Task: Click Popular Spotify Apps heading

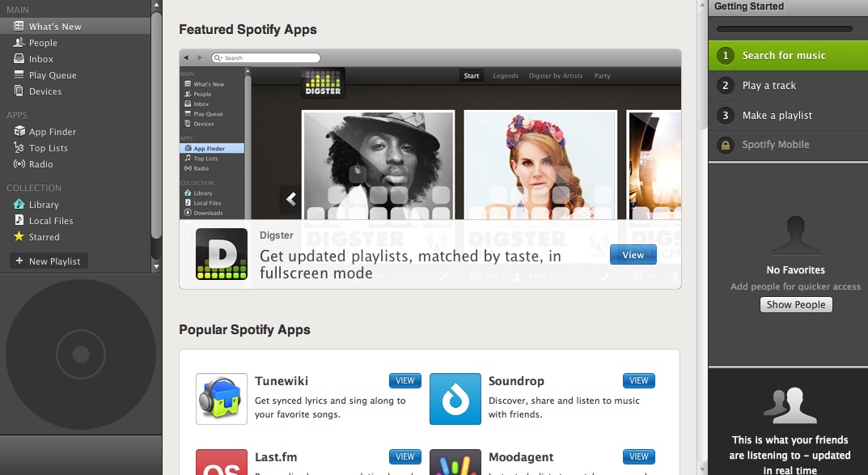Action: click(x=244, y=329)
